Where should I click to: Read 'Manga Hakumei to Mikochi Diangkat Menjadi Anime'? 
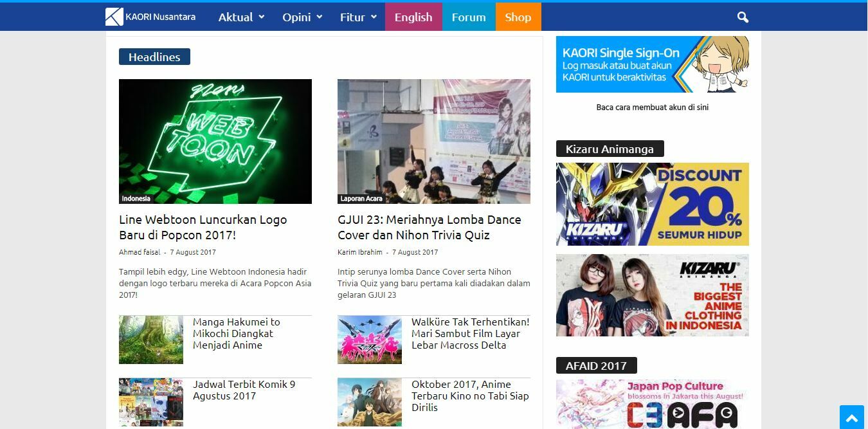tap(237, 333)
